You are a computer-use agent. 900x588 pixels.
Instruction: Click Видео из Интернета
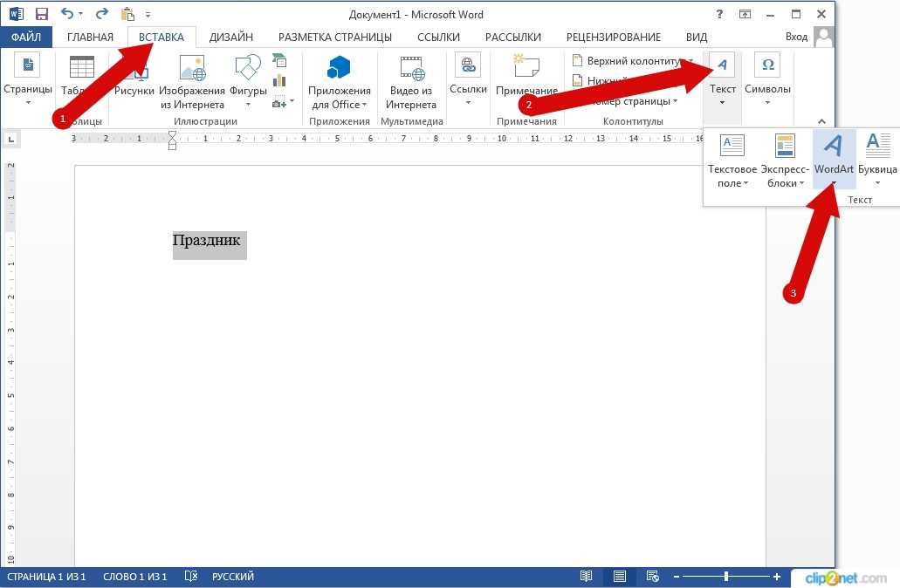(411, 81)
